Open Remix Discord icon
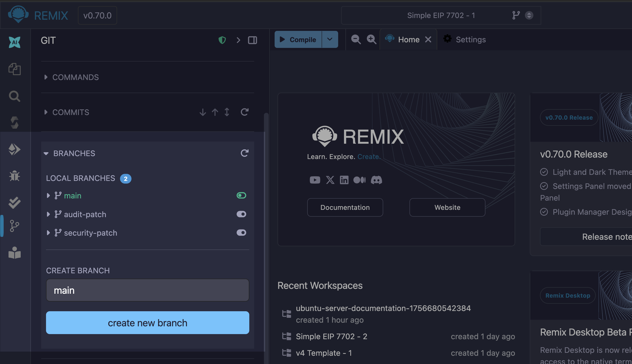Viewport: 632px width, 364px height. click(x=376, y=180)
